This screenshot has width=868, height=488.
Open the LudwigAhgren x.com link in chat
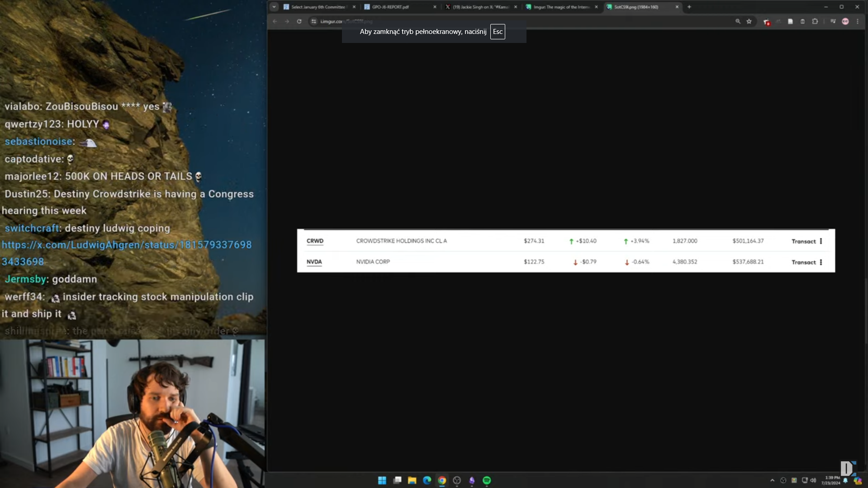pos(127,253)
